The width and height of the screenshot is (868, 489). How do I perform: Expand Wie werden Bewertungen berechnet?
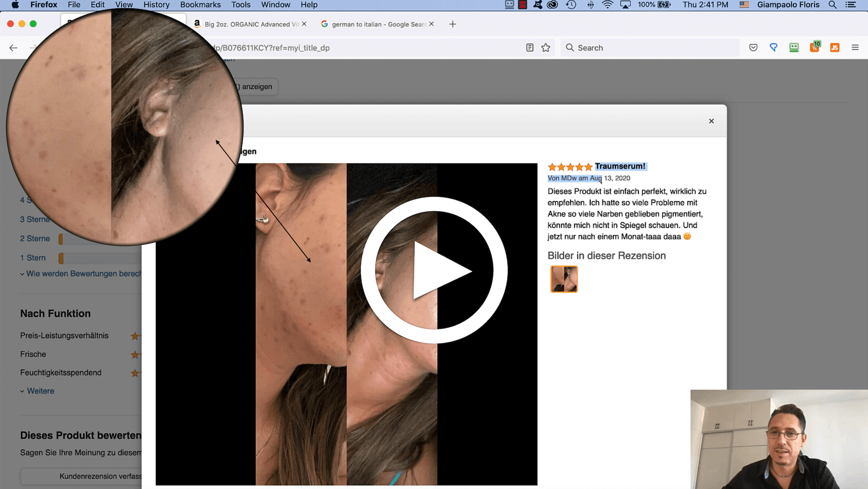coord(81,274)
